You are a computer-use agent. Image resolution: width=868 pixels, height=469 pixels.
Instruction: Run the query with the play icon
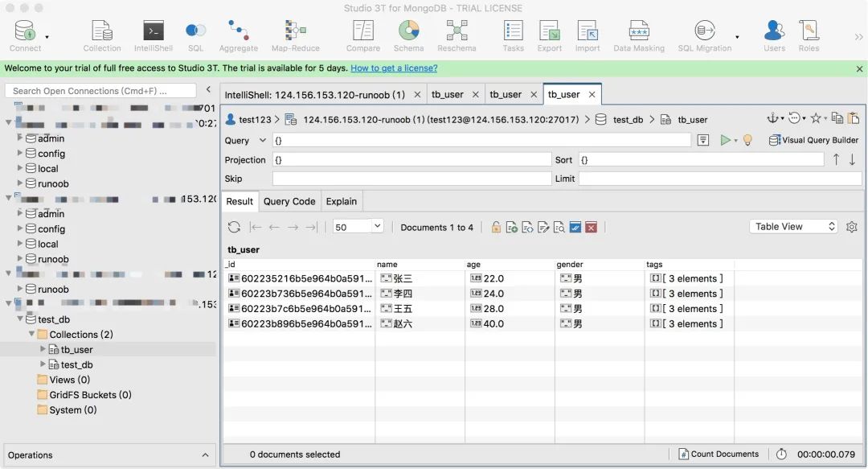(x=725, y=140)
